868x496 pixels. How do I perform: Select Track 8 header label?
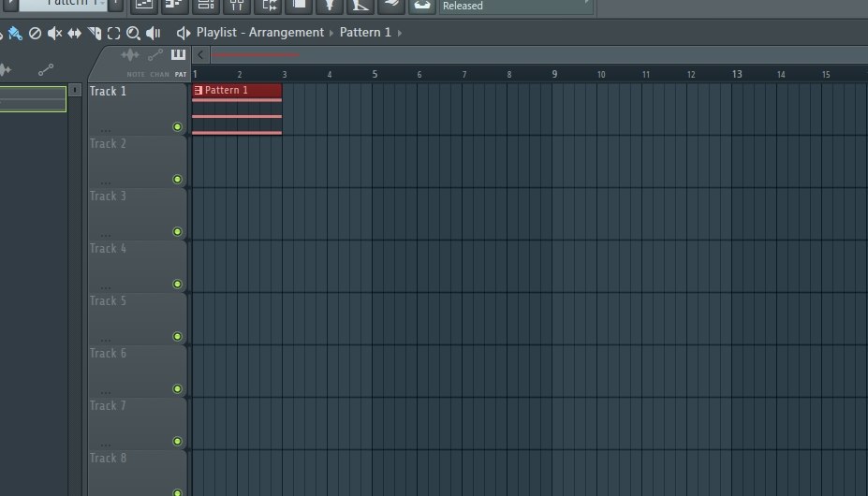108,459
